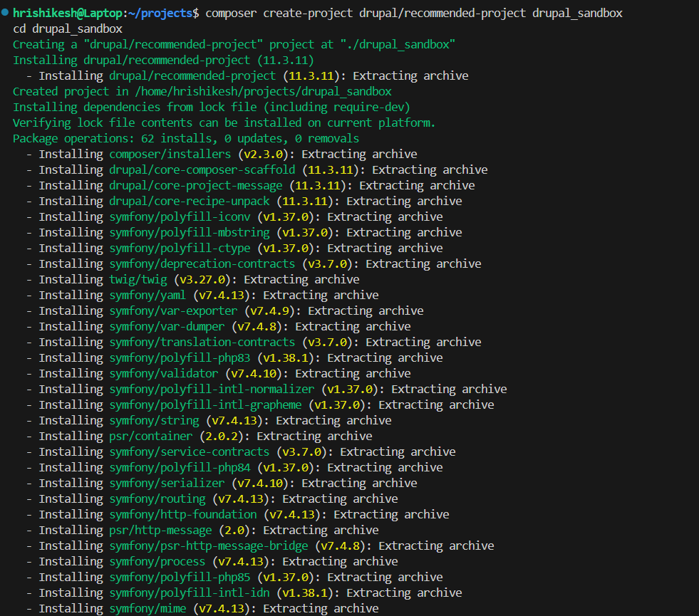The width and height of the screenshot is (699, 616).
Task: Click the 'symfony/polyfill-ctype' package name
Action: click(180, 248)
